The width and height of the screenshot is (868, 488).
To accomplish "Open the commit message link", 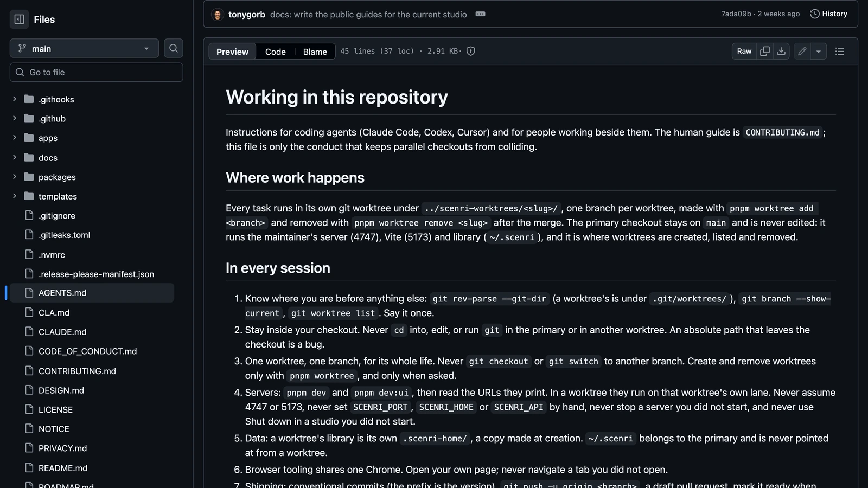I will click(x=368, y=15).
